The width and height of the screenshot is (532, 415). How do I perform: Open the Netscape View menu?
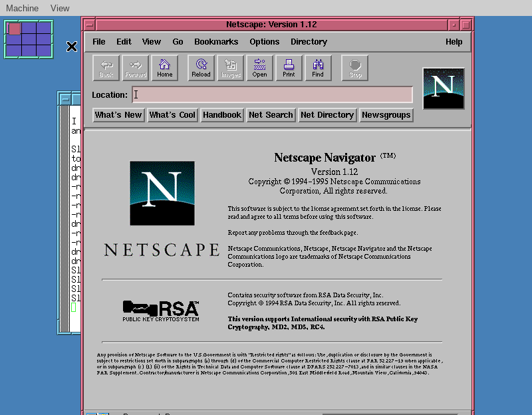point(152,42)
